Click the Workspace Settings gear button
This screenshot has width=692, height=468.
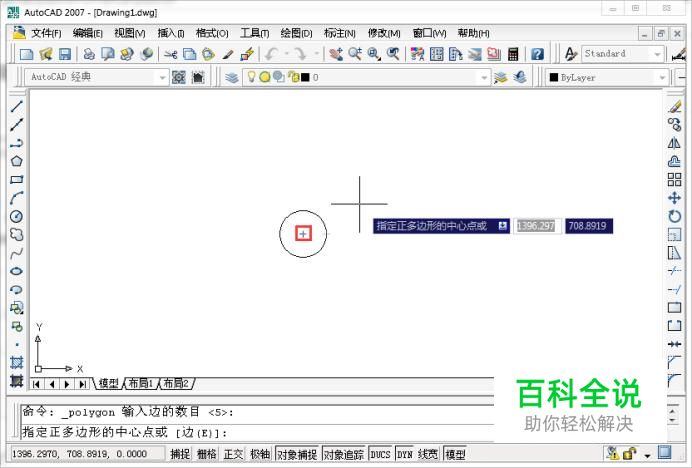179,77
